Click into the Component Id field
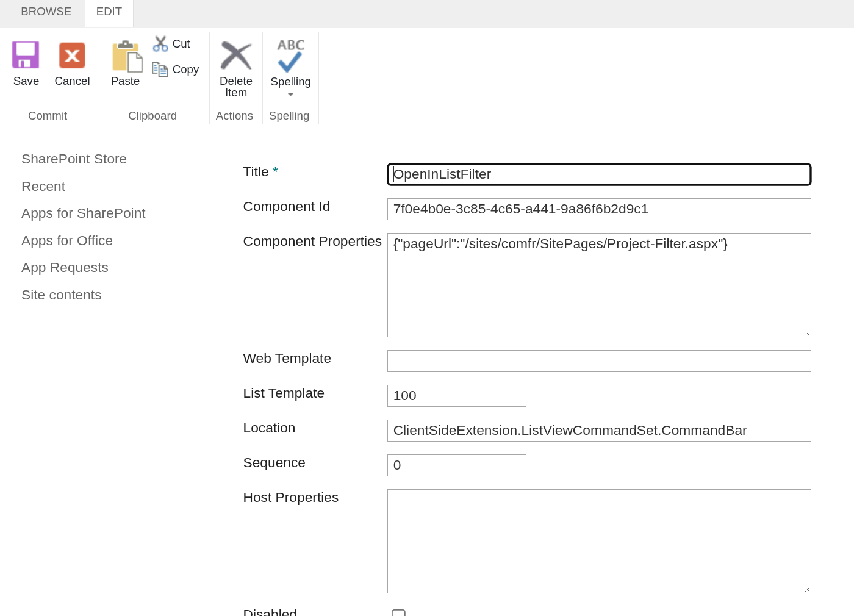Screen dimensions: 854x616 tap(599, 209)
